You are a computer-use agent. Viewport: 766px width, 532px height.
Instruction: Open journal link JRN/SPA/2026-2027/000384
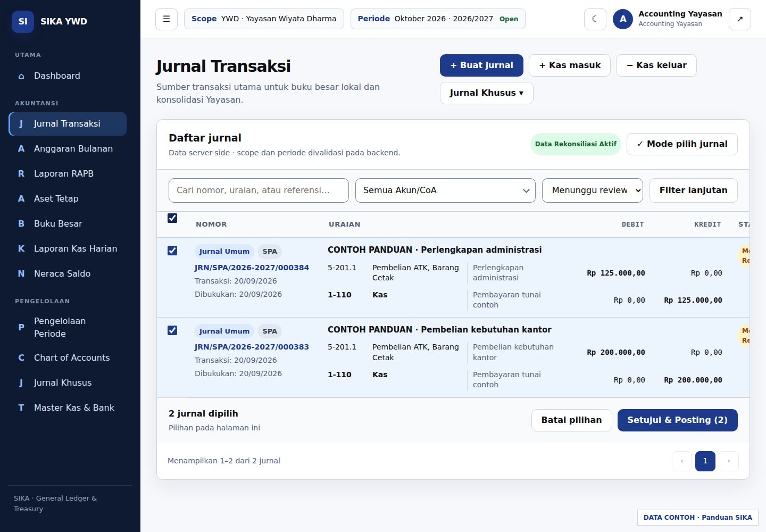252,268
